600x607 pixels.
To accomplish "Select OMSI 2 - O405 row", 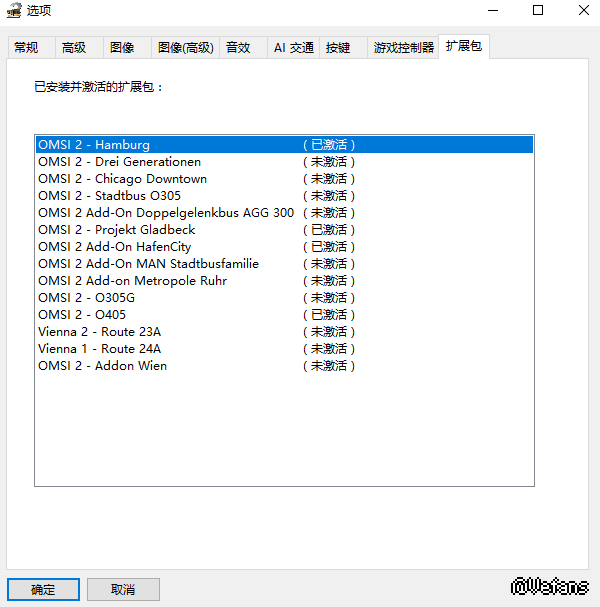I will coord(285,315).
